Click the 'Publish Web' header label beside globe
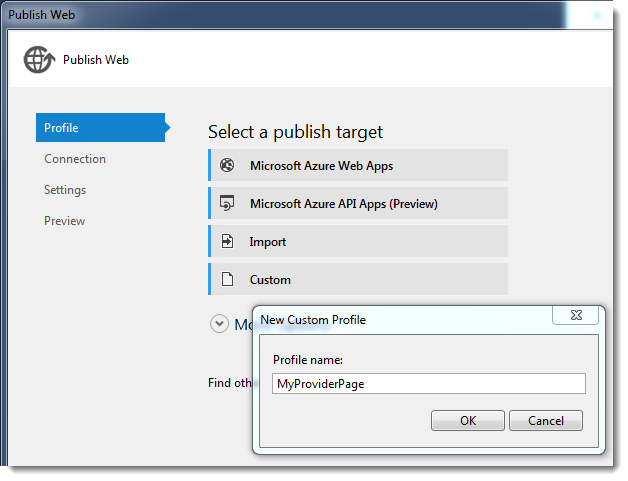This screenshot has height=481, width=628. point(96,60)
